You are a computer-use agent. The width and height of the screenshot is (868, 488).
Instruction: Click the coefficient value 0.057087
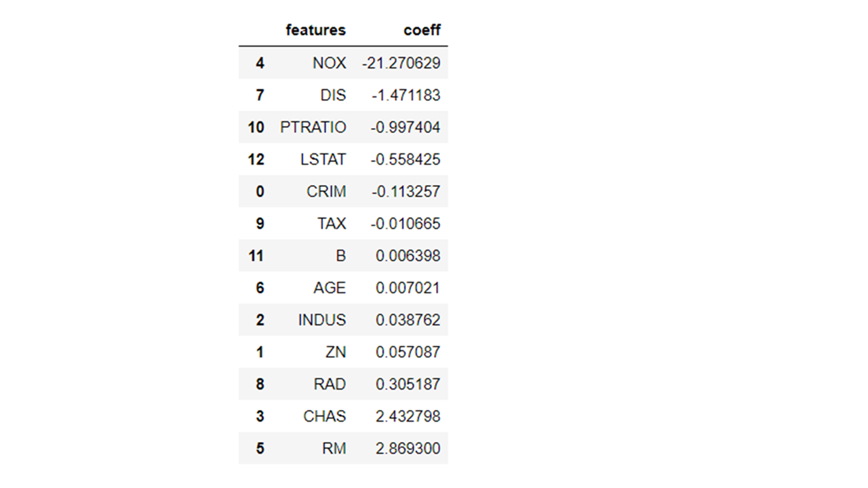408,352
